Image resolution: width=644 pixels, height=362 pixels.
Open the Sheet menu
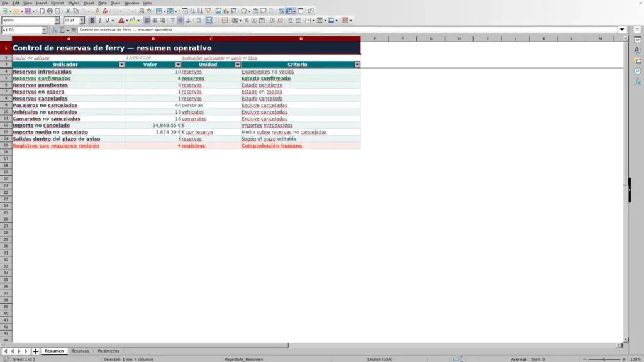(x=89, y=3)
